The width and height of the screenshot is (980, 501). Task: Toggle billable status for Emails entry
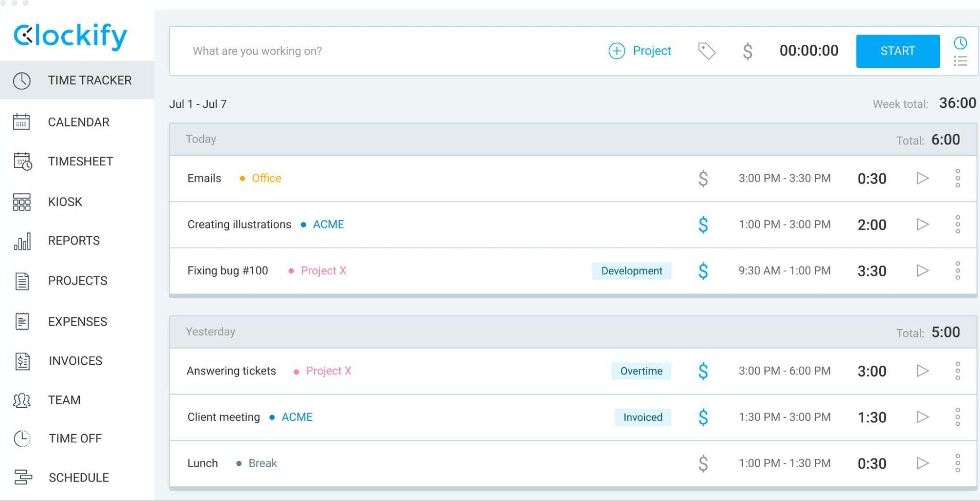pyautogui.click(x=703, y=178)
